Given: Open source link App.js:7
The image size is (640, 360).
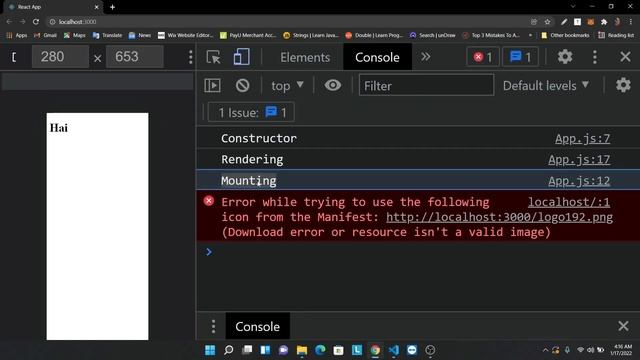Looking at the screenshot, I should (x=582, y=139).
